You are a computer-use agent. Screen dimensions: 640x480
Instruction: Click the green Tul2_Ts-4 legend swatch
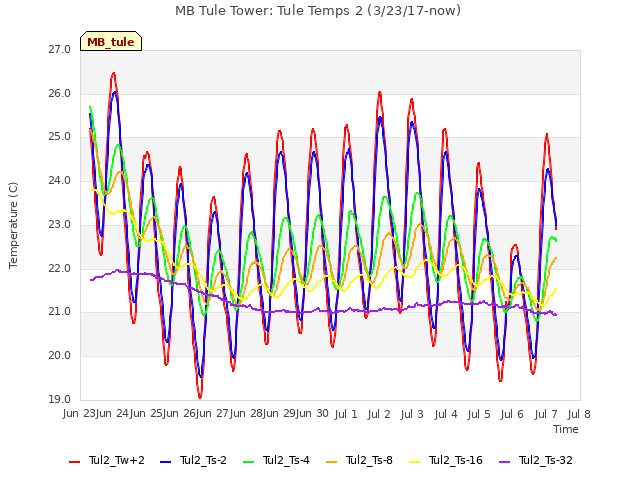[248, 462]
